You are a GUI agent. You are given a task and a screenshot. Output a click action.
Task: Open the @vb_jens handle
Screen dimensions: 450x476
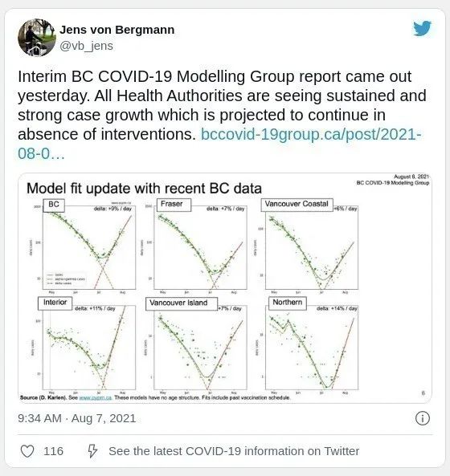click(86, 46)
